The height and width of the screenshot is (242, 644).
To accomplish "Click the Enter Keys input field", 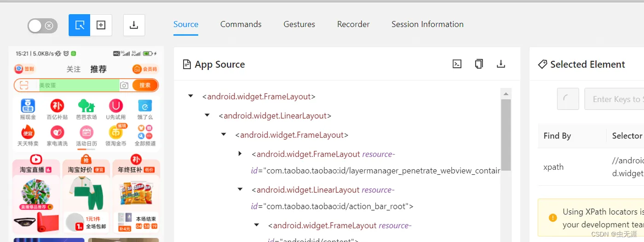I will (x=614, y=99).
